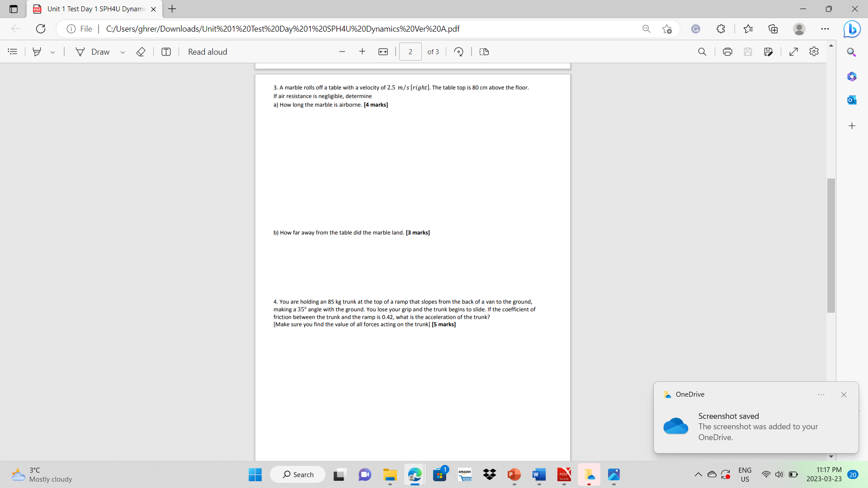Rotate the PDF page
868x488 pixels.
459,52
